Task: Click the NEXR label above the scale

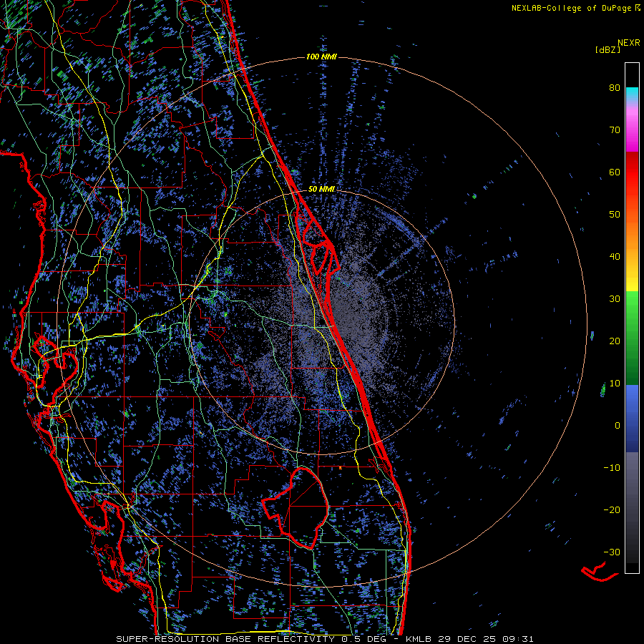Action: [x=628, y=43]
